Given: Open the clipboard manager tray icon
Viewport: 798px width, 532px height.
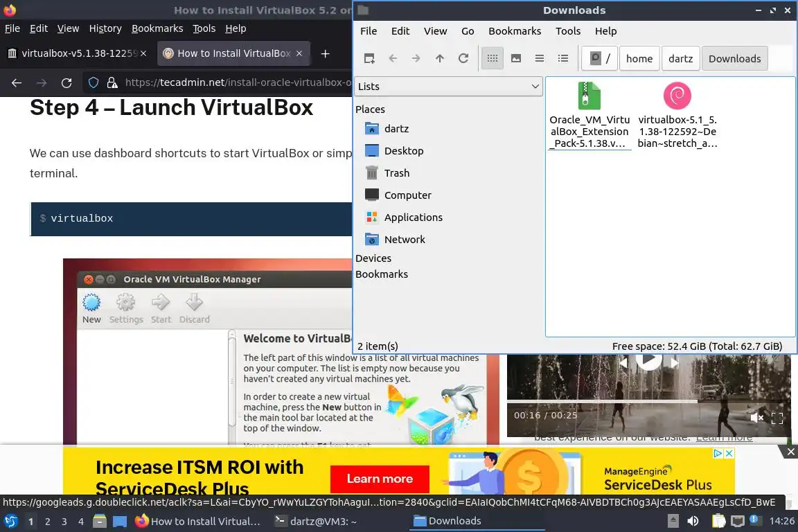Looking at the screenshot, I should pos(718,521).
